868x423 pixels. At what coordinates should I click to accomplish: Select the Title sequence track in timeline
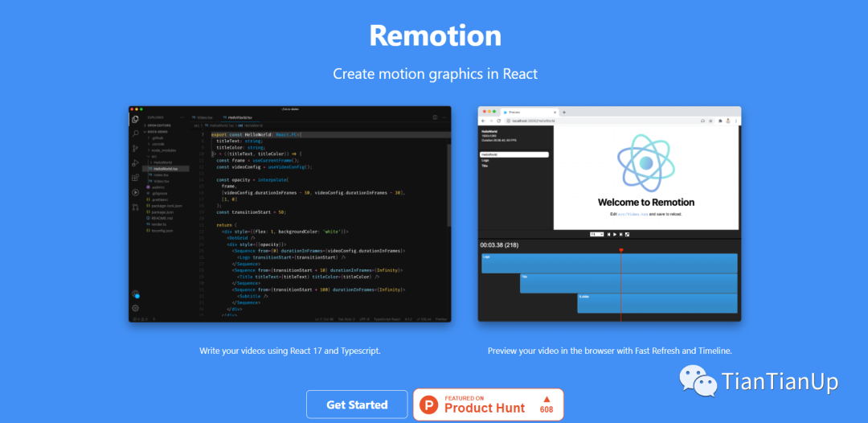[628, 283]
